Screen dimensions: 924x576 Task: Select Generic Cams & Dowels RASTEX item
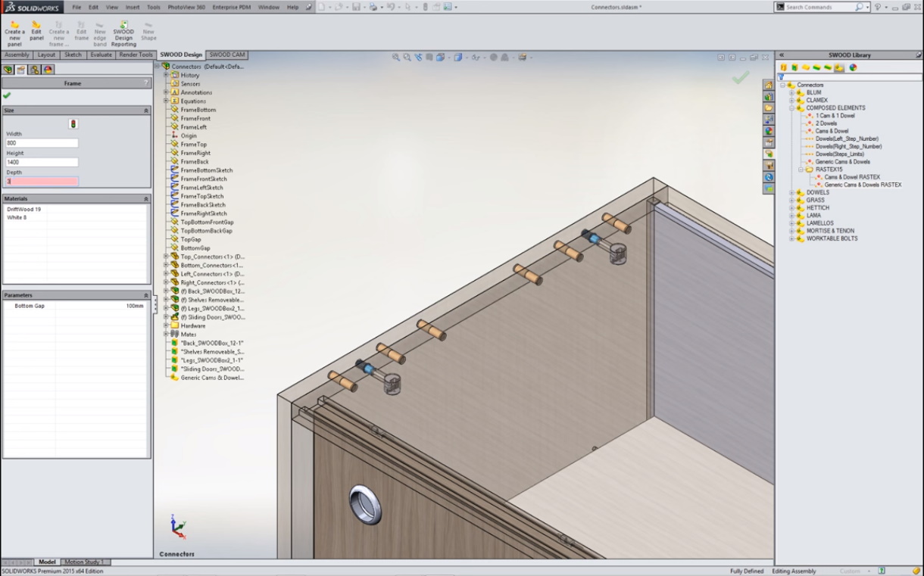tap(863, 185)
